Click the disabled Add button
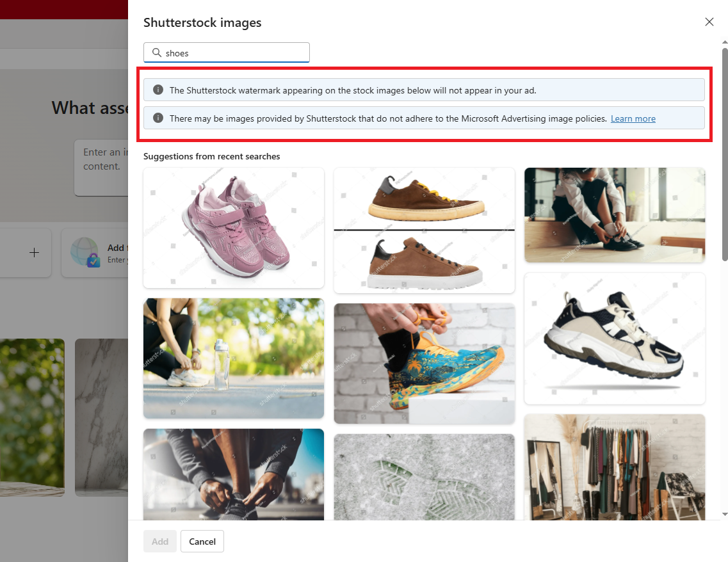The width and height of the screenshot is (728, 562). click(x=159, y=541)
